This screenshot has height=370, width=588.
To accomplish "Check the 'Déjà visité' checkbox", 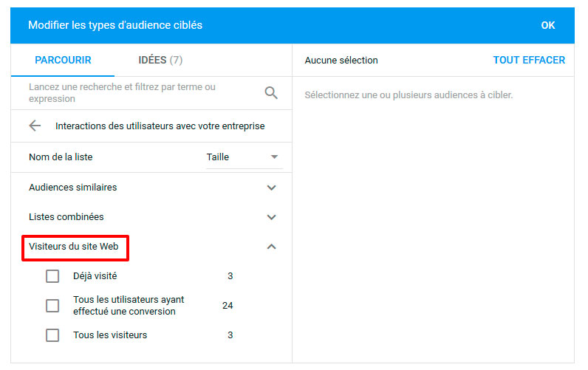I will pos(52,276).
